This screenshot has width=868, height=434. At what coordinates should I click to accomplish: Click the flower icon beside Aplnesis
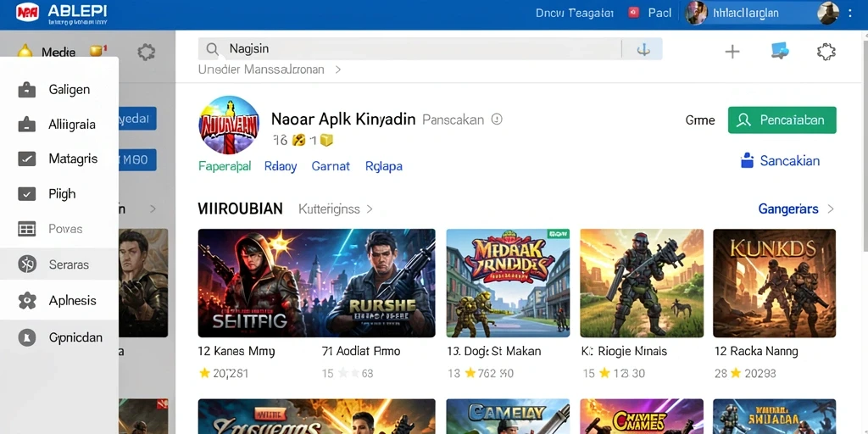[x=26, y=301]
